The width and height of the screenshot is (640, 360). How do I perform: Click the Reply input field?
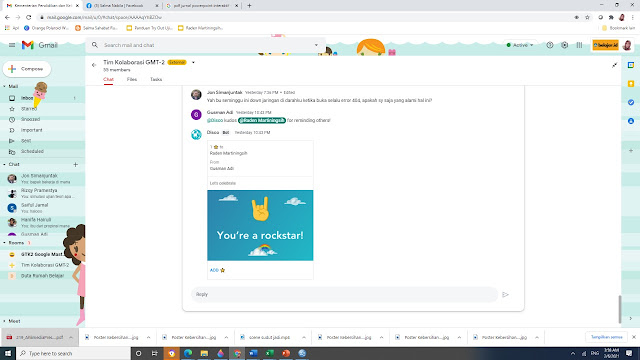pyautogui.click(x=344, y=294)
